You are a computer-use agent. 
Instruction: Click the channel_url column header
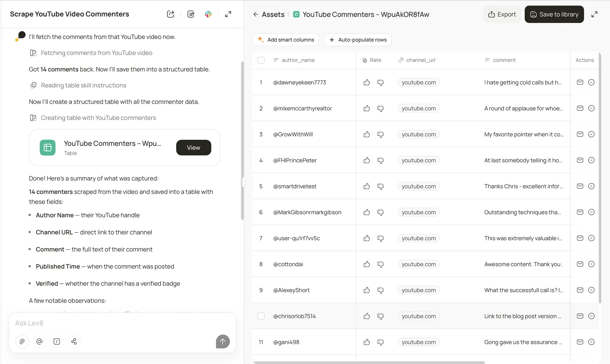pos(416,60)
